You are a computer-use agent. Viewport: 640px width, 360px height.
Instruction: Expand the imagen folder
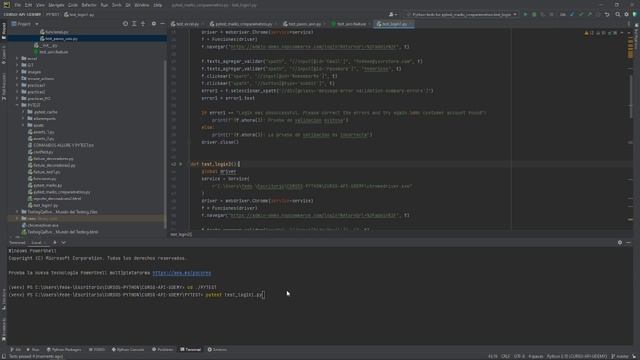17,72
